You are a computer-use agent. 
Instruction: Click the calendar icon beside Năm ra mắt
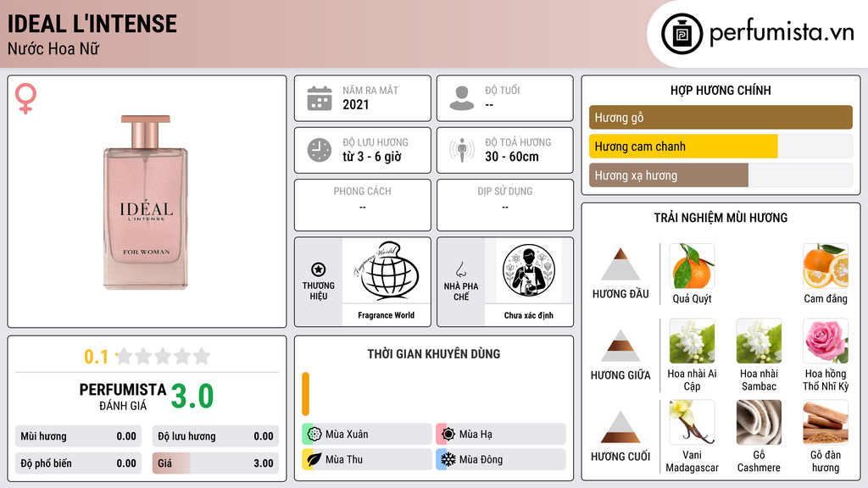tap(320, 98)
